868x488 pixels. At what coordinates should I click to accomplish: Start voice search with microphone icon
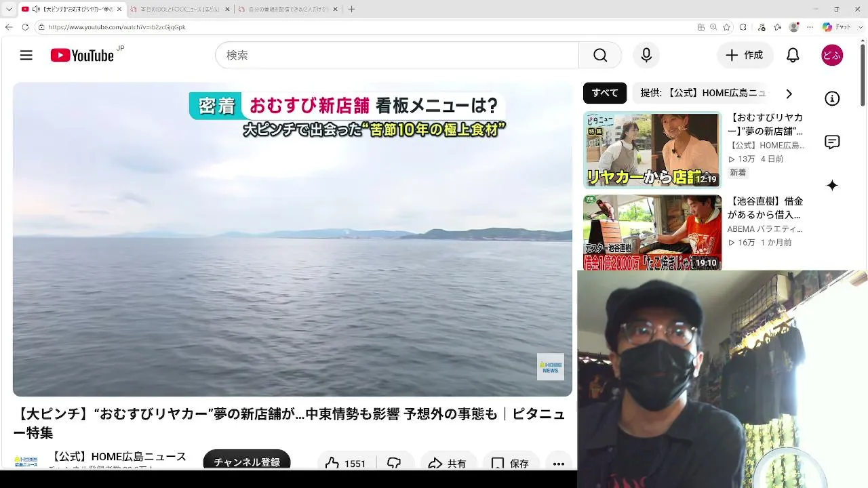(x=646, y=56)
